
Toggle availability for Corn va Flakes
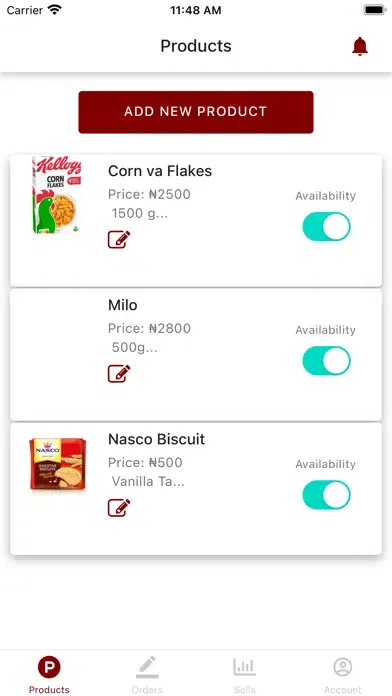[x=326, y=227]
